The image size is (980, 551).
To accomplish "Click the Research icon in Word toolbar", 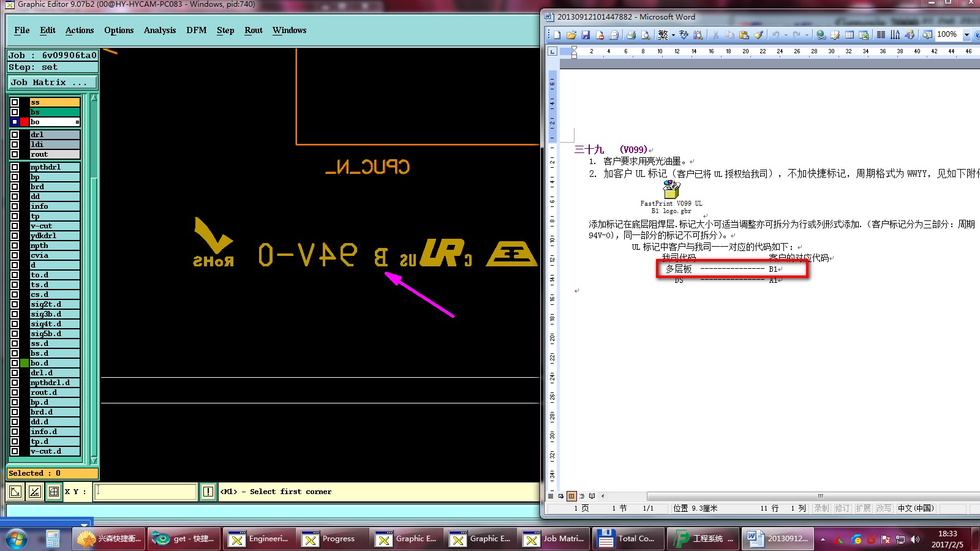I will point(698,35).
